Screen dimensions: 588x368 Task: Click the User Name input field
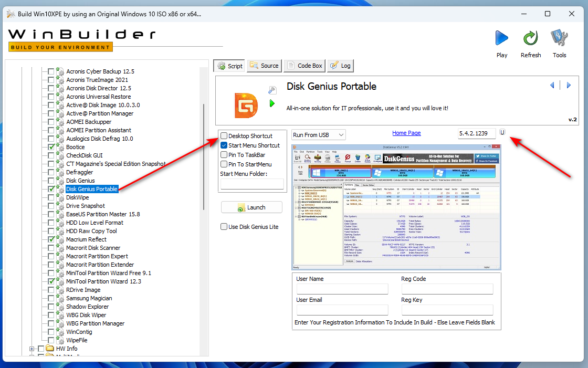[x=342, y=289]
